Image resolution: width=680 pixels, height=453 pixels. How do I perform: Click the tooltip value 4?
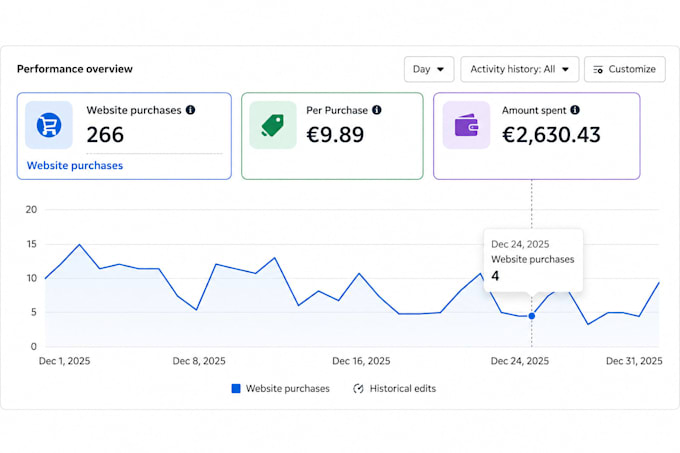coord(495,276)
